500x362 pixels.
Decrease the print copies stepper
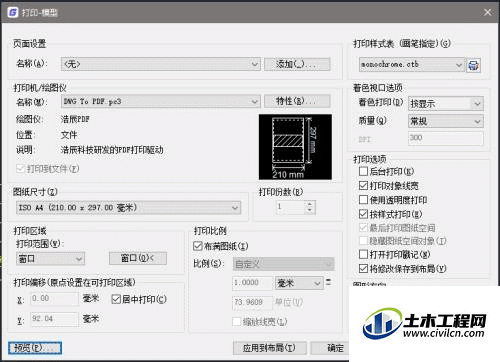(310, 210)
